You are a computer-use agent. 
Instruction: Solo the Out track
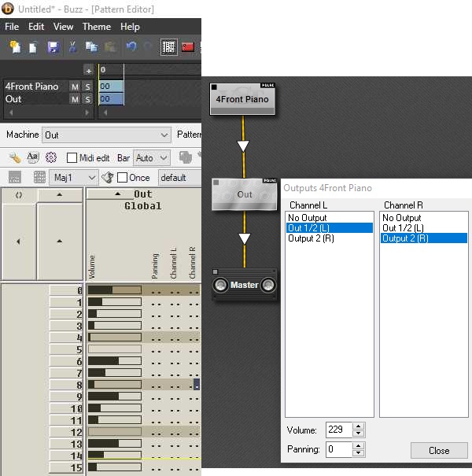click(87, 99)
